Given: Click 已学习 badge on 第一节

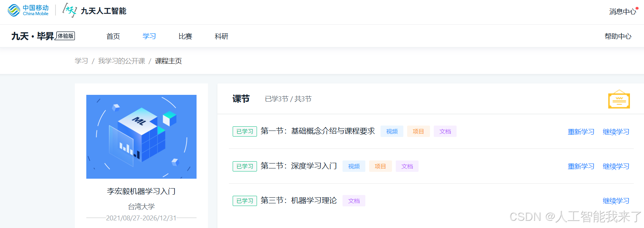Looking at the screenshot, I should [245, 131].
